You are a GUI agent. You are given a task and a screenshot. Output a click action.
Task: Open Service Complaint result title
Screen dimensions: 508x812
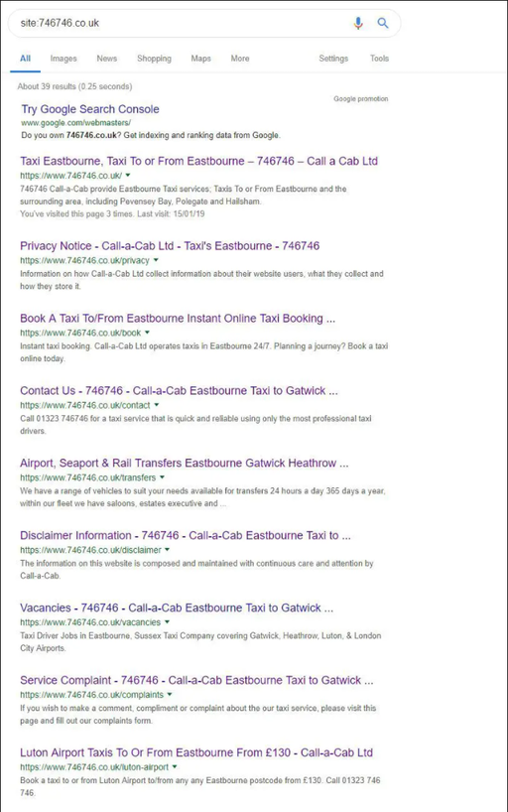tap(196, 680)
